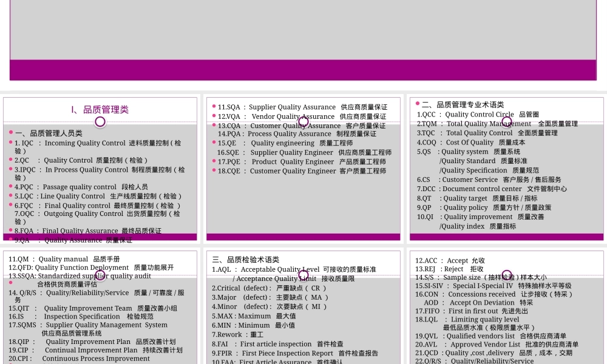Screen dimensions: 607x364
Task: Select '7.Rework : 重工'
Action: [x=238, y=335]
